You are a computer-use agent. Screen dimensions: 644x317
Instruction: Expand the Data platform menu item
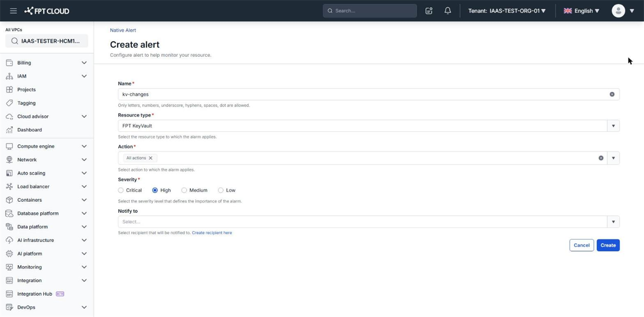[46, 227]
